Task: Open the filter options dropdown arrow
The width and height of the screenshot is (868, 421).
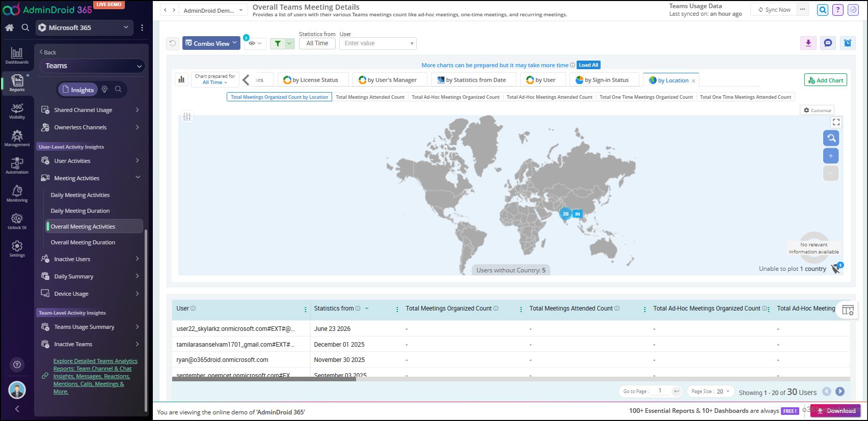Action: click(290, 43)
